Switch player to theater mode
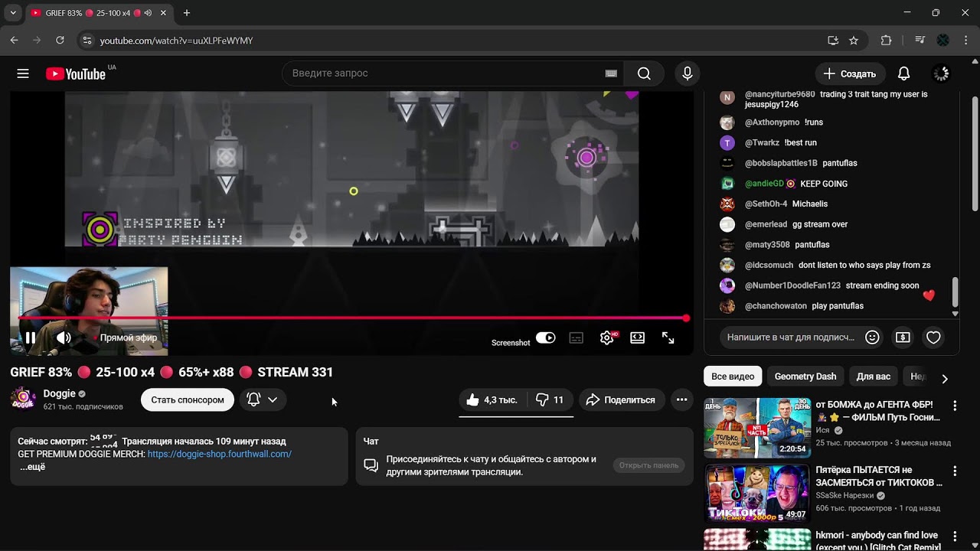This screenshot has width=980, height=551. [637, 337]
